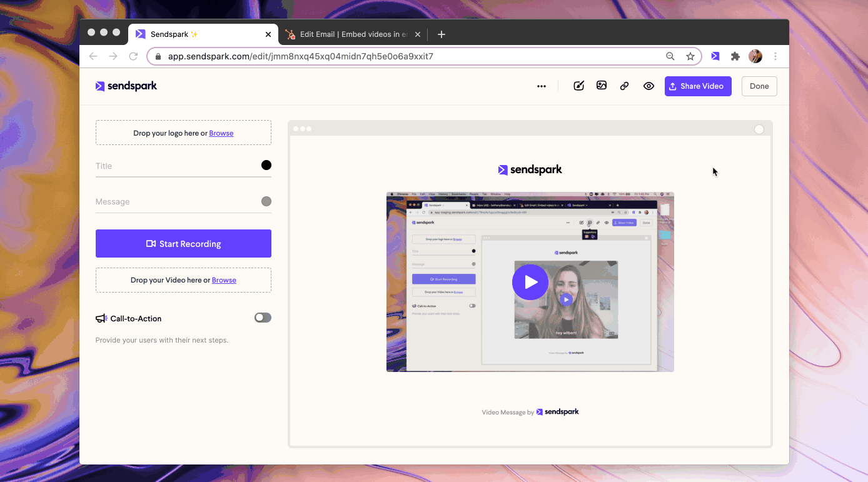Screen dimensions: 868x482
Task: Click the Provide your users next steps text
Action: [x=162, y=340]
